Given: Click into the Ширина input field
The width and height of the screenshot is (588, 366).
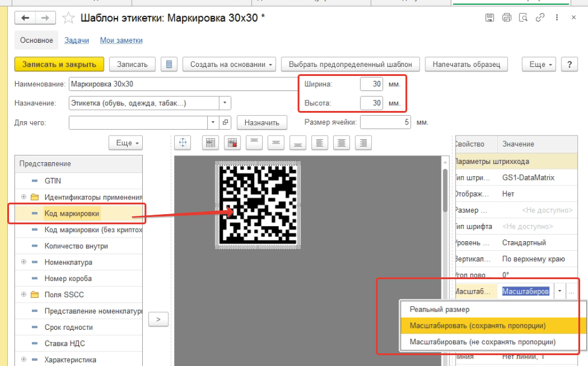Looking at the screenshot, I should pyautogui.click(x=371, y=84).
